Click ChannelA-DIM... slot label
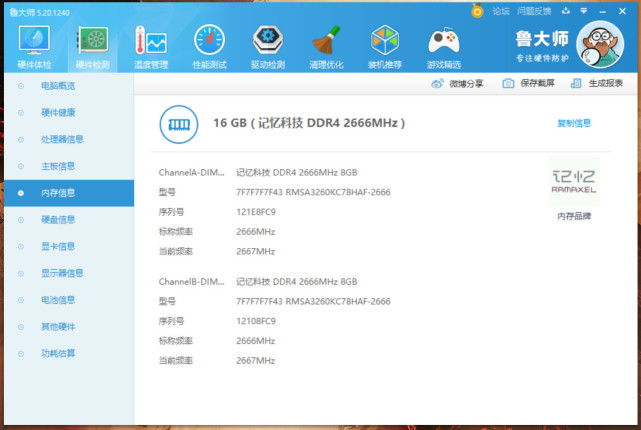 [x=191, y=172]
